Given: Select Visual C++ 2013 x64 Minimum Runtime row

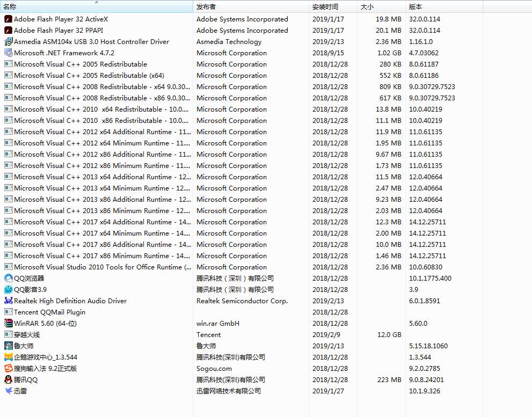Looking at the screenshot, I should click(x=242, y=188).
